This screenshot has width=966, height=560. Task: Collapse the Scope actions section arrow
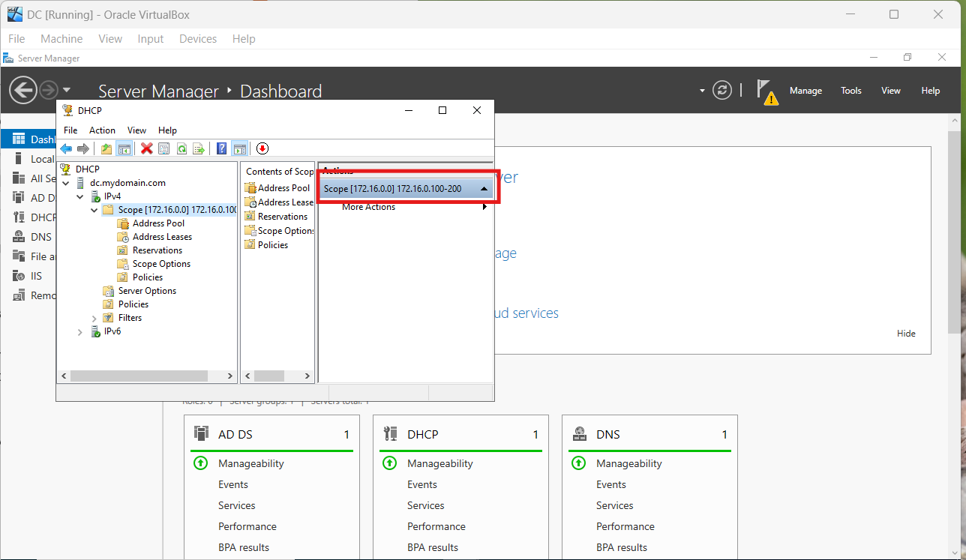[484, 189]
